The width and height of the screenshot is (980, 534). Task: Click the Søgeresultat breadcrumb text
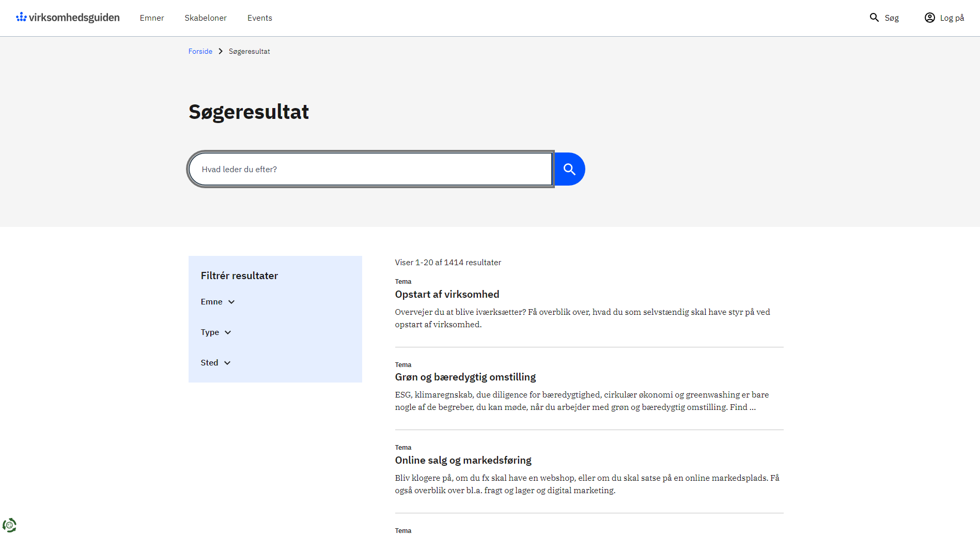click(x=249, y=51)
